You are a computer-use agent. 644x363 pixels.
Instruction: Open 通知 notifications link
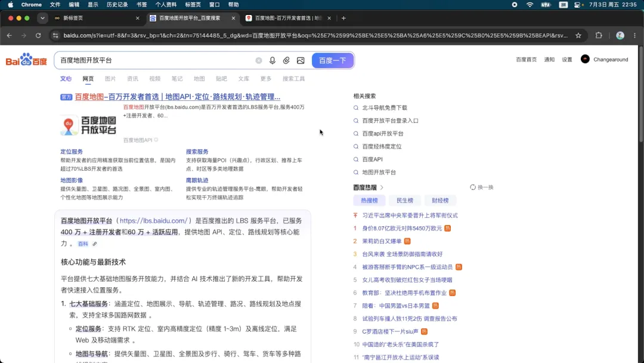(x=549, y=60)
